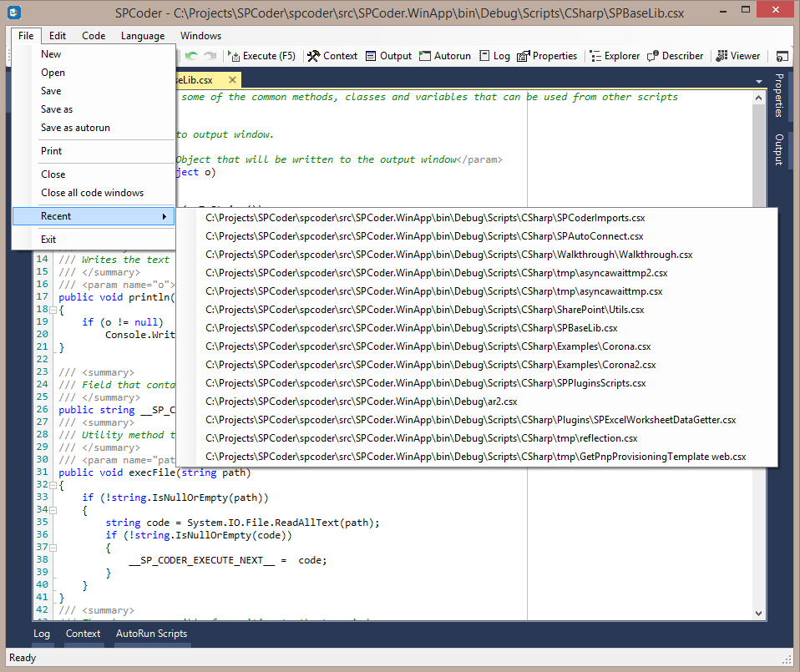Open the Log window from toolbar

pos(495,56)
